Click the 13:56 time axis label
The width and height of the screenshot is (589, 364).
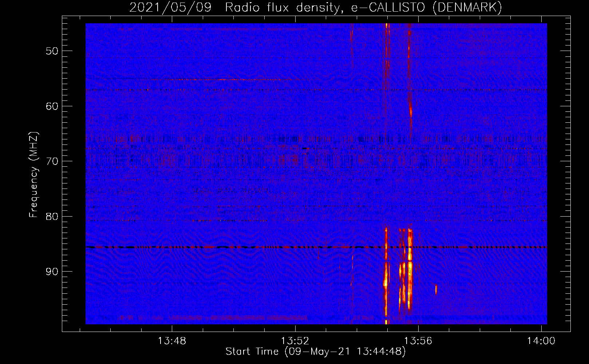coord(418,341)
